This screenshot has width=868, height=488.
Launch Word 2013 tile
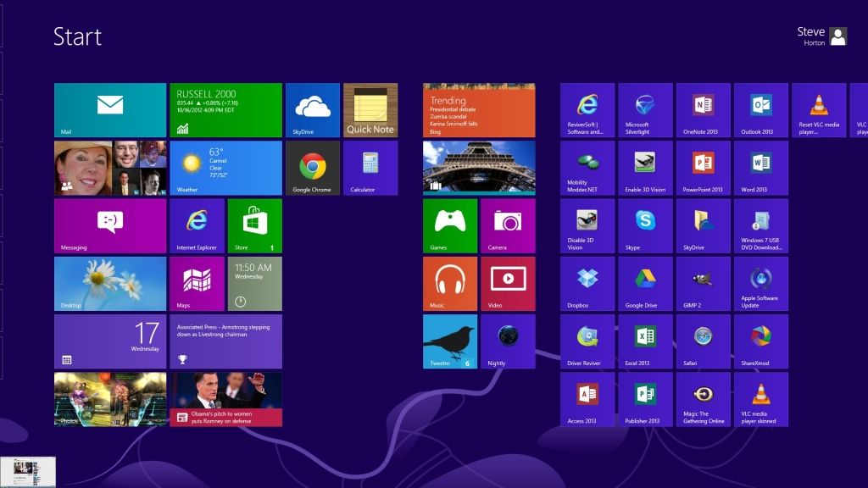pyautogui.click(x=760, y=168)
